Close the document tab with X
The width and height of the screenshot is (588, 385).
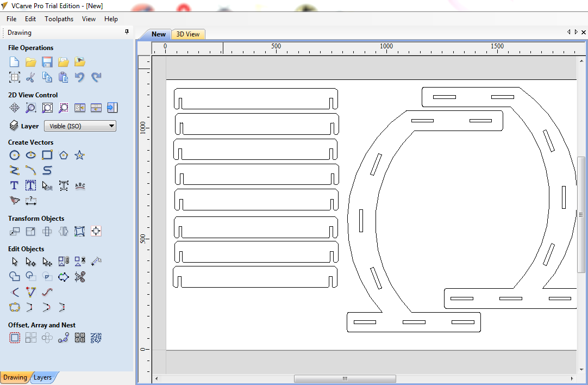583,32
